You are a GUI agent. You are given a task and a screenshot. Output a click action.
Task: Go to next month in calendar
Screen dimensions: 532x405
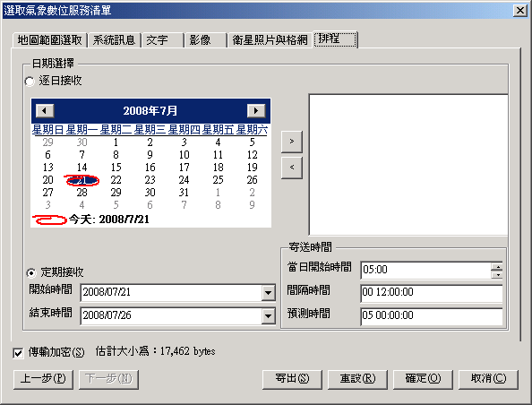pos(256,111)
